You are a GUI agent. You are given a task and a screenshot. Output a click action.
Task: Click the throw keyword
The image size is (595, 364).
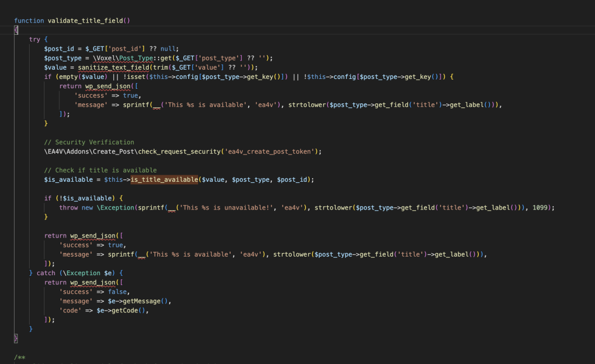point(69,207)
